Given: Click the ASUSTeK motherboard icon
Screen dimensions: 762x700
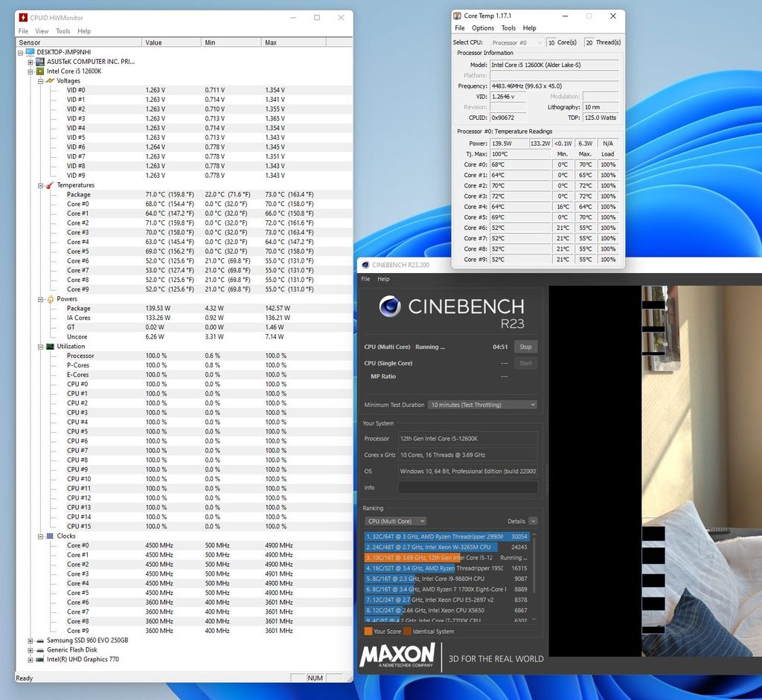Looking at the screenshot, I should coord(40,62).
